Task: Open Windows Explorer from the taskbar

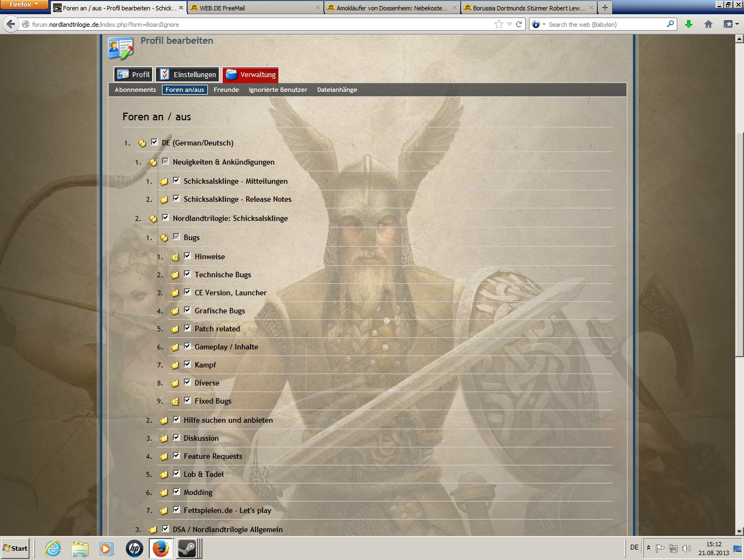Action: coord(80,549)
